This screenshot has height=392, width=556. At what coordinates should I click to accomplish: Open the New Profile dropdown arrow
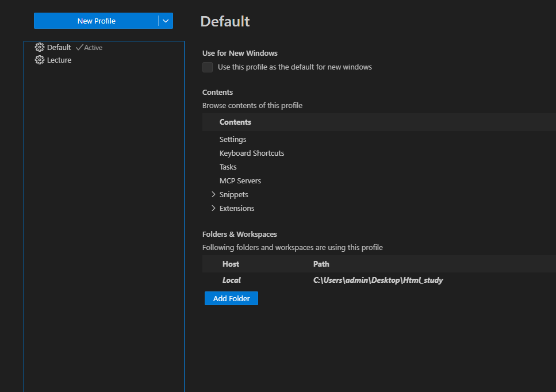click(x=166, y=21)
